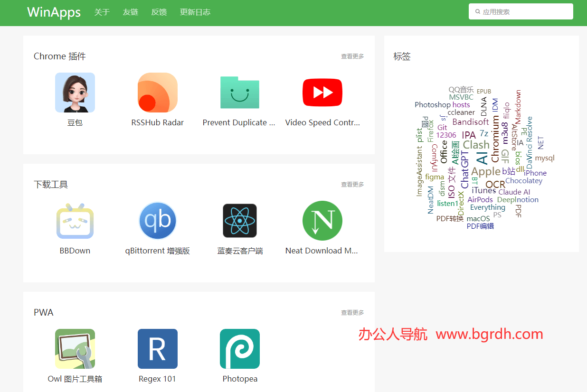Open the teal Photopea spiral icon

coord(240,349)
